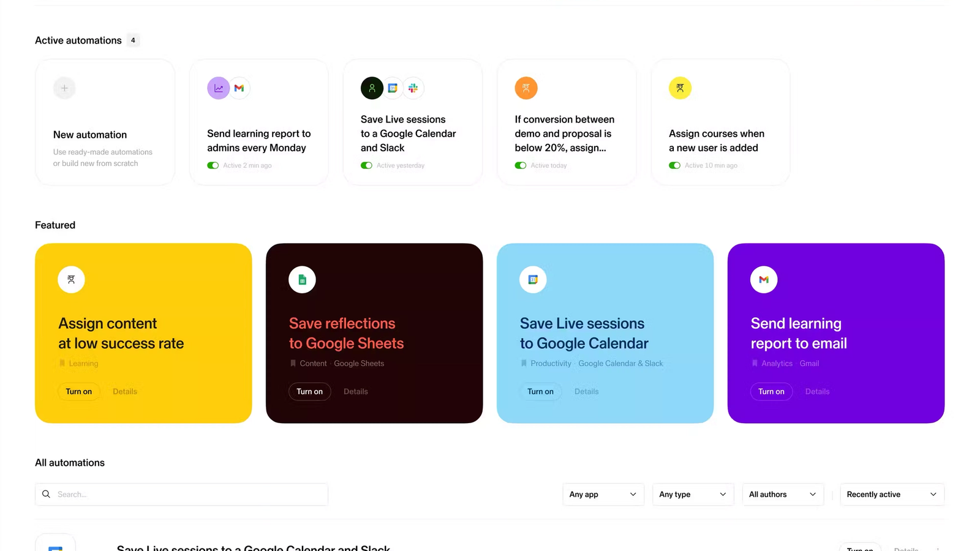View Details of Save reflections to Google Sheets

tap(356, 392)
